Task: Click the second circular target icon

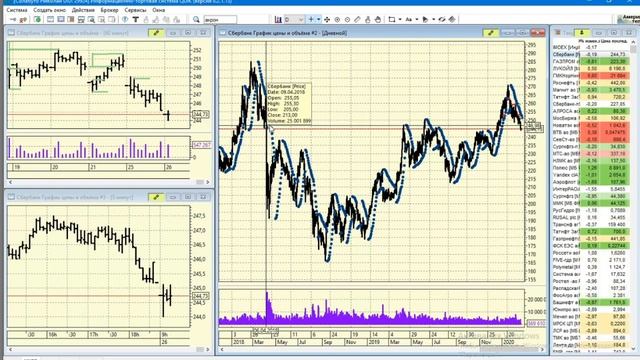Action: point(347,20)
